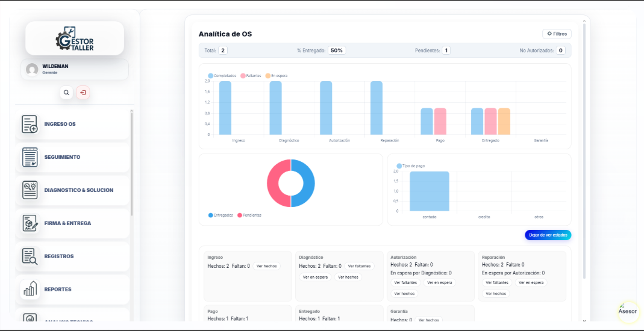Screen dimensions: 644x331
Task: Toggle the Faltantes legend series
Action: point(251,76)
